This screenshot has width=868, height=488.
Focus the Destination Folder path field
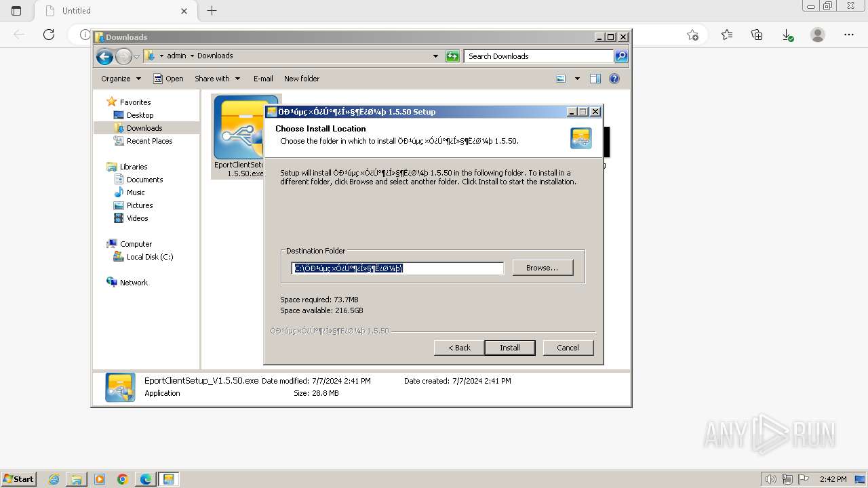tap(397, 268)
